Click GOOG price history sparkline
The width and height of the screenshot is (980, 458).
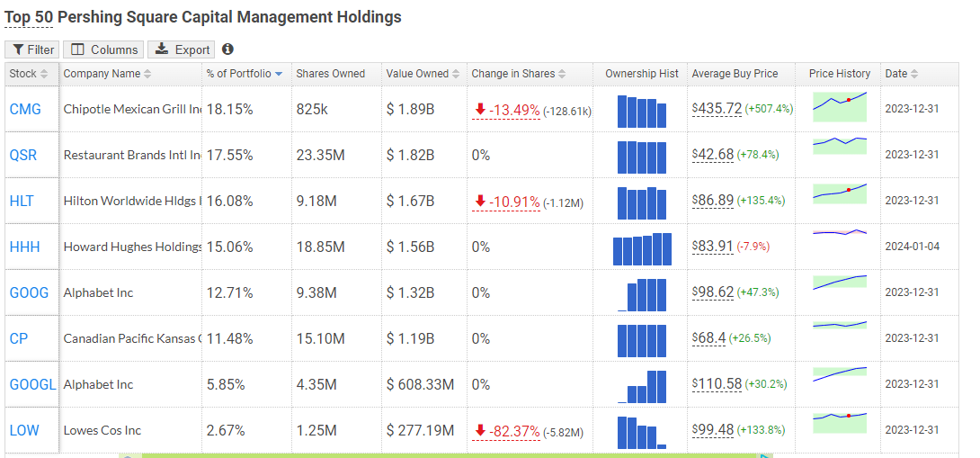point(840,283)
